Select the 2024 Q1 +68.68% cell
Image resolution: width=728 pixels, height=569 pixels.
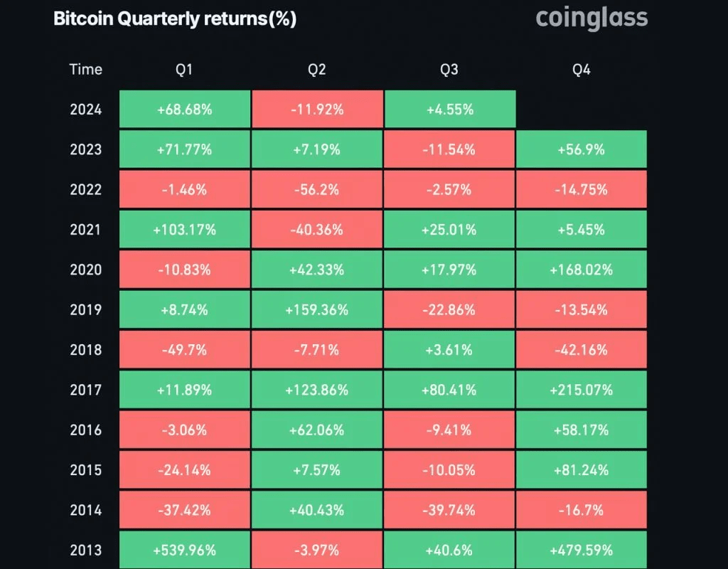click(x=185, y=110)
